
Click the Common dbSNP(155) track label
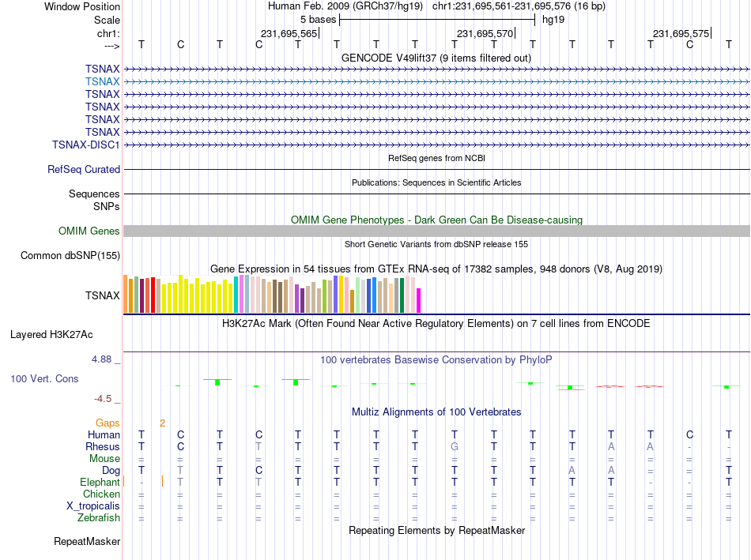[70, 256]
